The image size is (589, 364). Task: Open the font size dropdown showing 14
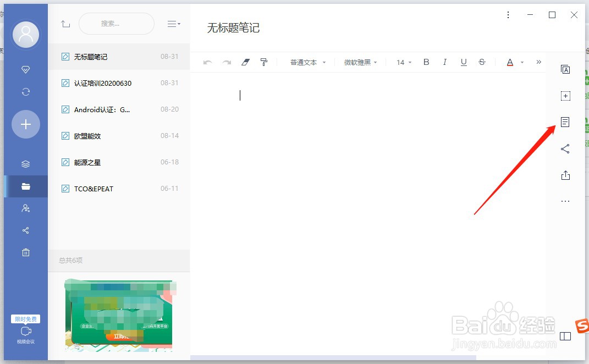[402, 62]
